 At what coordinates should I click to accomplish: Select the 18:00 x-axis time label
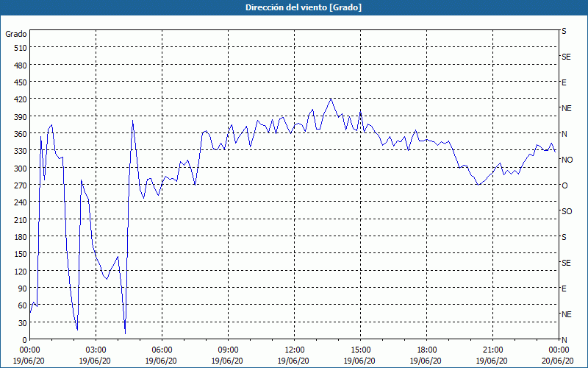coord(427,350)
